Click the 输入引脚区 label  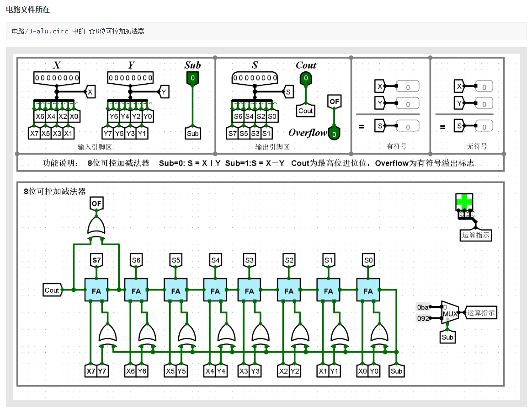(x=94, y=147)
